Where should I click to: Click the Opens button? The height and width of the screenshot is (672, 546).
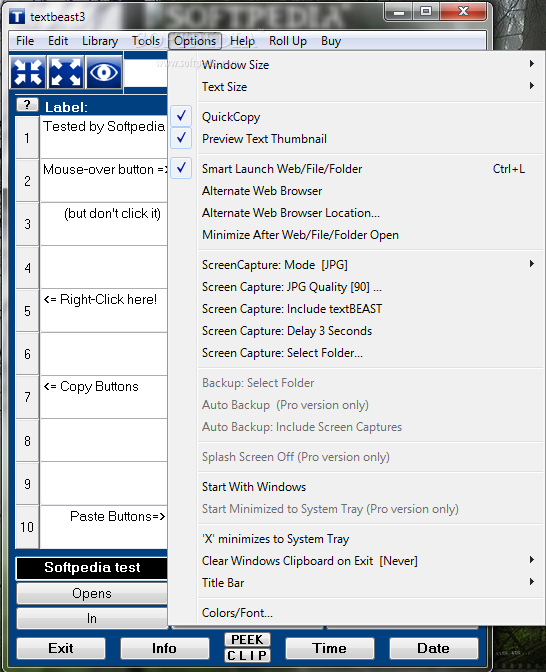pos(92,594)
